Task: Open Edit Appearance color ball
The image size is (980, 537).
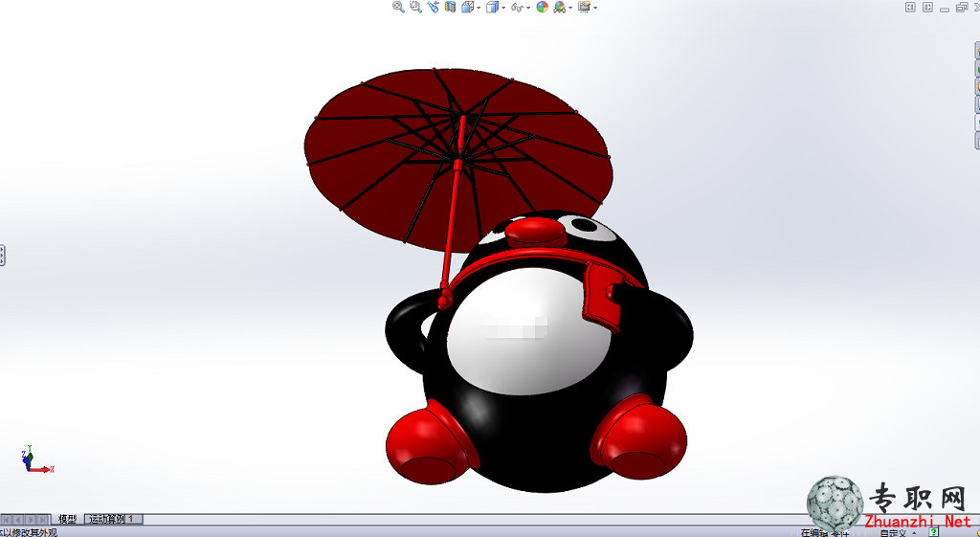Action: click(542, 7)
